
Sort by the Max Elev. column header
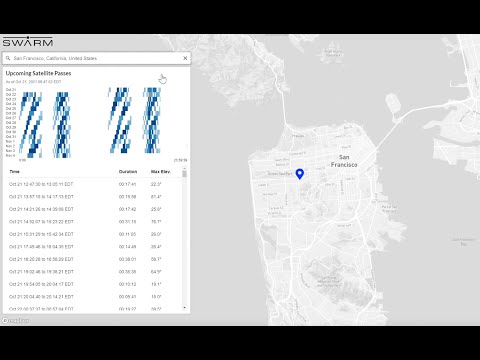pos(160,172)
